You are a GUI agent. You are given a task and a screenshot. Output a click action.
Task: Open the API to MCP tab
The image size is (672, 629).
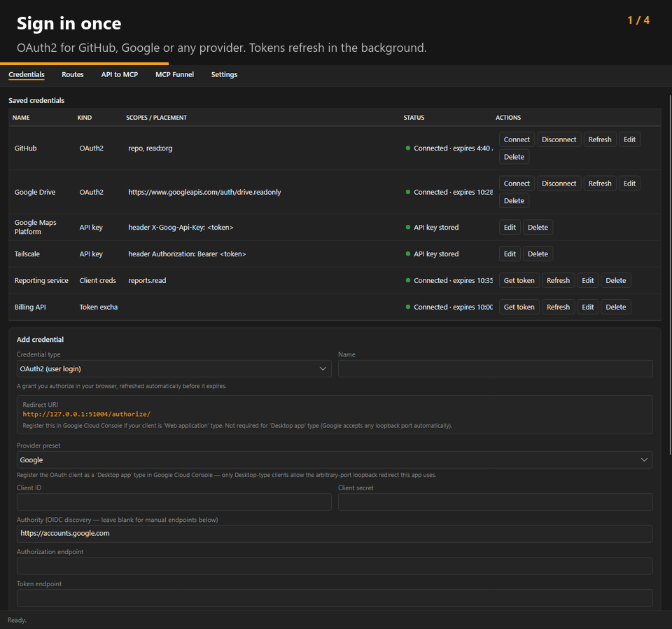click(120, 75)
